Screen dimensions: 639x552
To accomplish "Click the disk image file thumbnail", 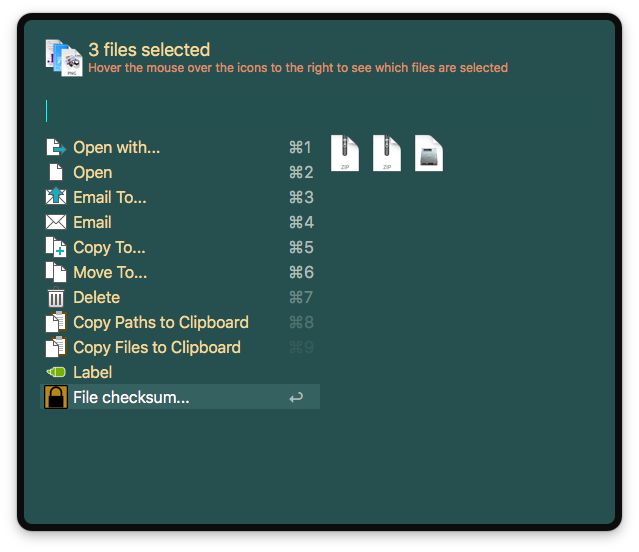I will [x=429, y=153].
